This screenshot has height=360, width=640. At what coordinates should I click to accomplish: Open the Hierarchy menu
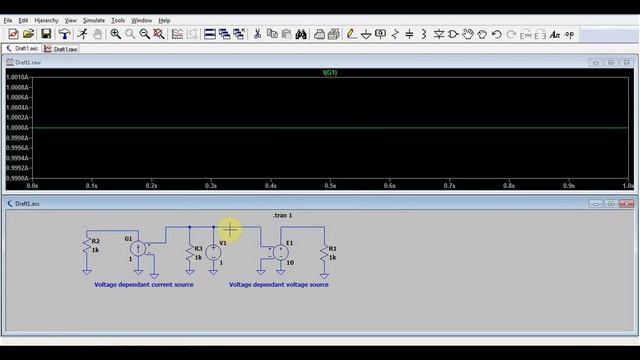click(x=46, y=20)
